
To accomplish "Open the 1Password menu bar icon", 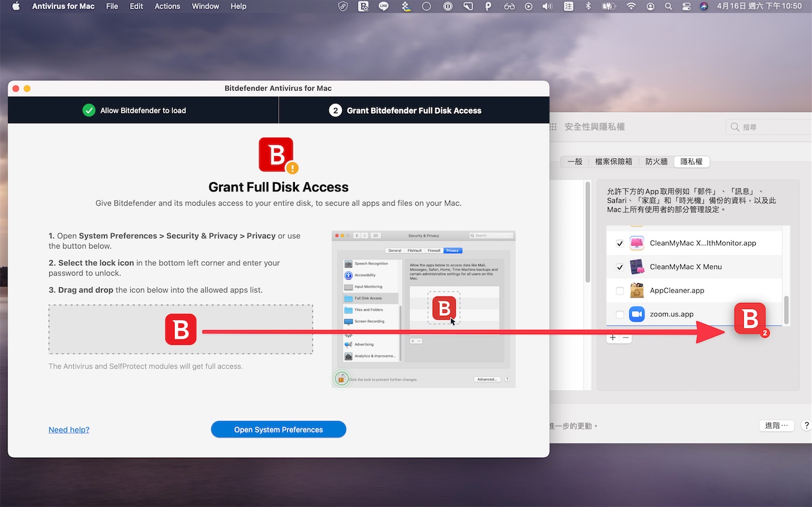I will point(448,6).
